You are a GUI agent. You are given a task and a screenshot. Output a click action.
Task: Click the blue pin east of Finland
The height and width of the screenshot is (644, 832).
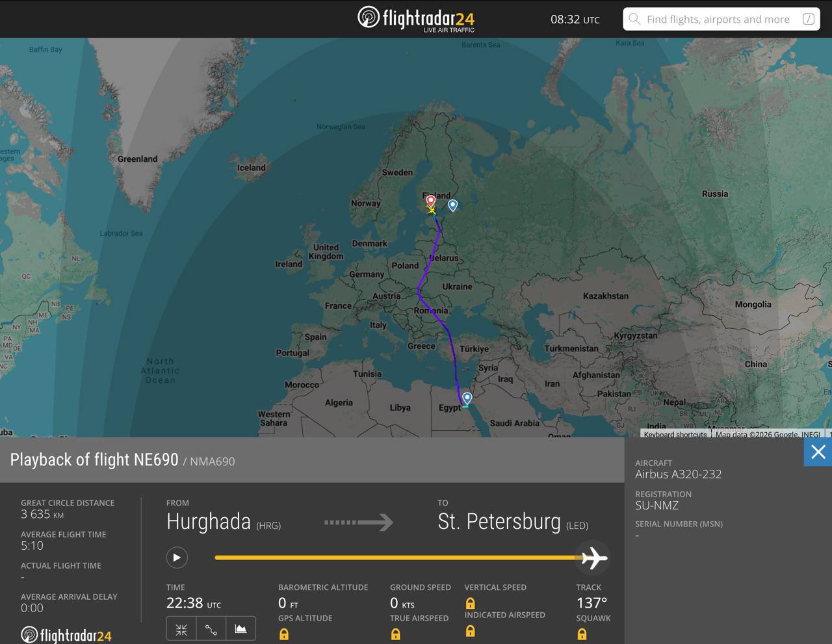[x=453, y=205]
